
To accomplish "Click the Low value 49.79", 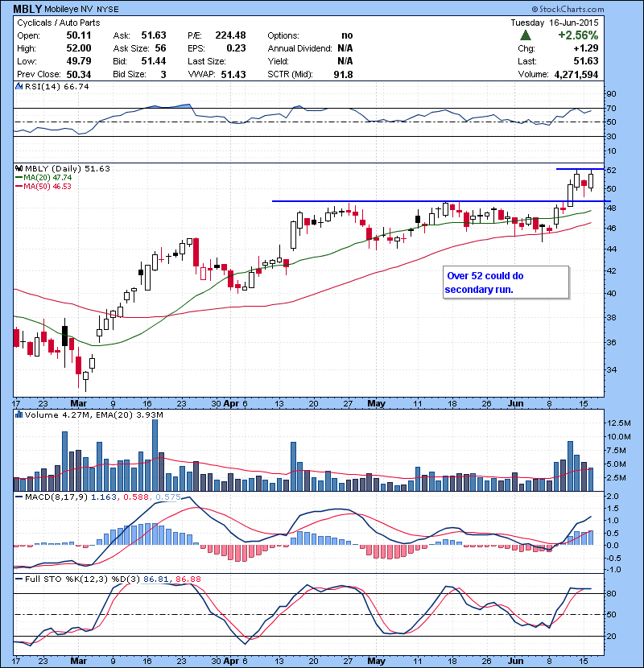I will click(79, 61).
